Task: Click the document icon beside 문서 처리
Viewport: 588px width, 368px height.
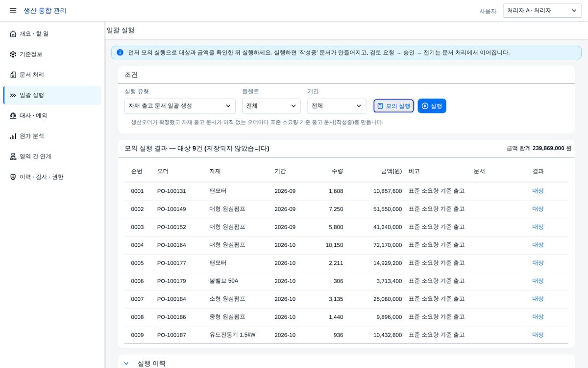Action: click(x=13, y=75)
